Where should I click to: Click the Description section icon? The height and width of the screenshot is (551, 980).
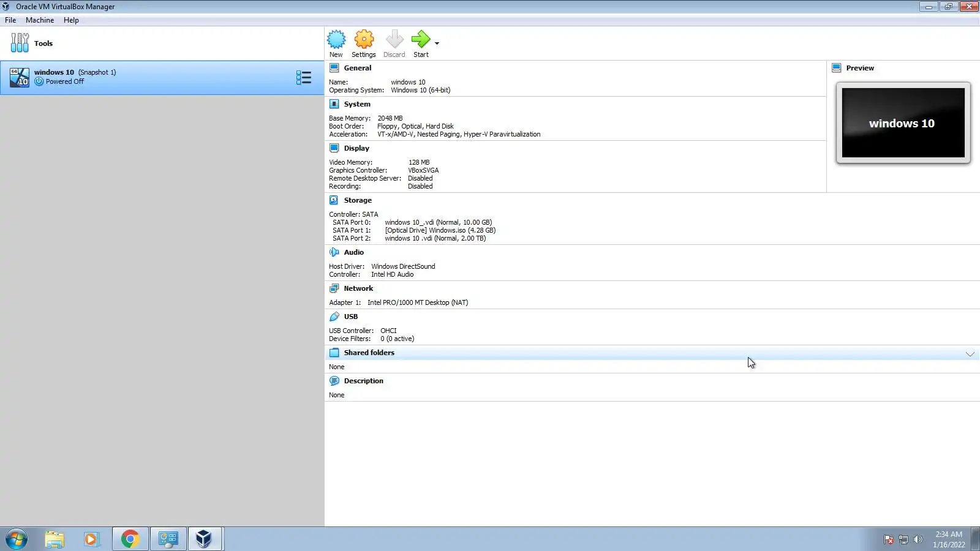334,381
